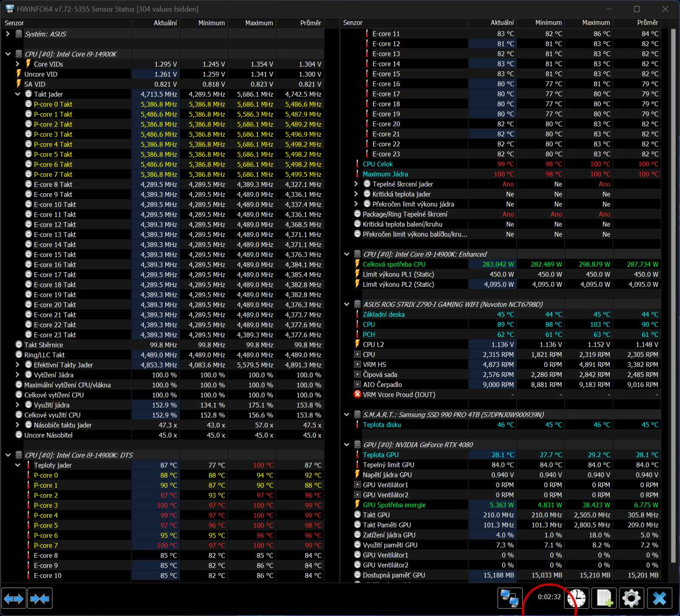Click lightning icon beside Celková spotřeba CPU
This screenshot has width=680, height=616.
(357, 264)
